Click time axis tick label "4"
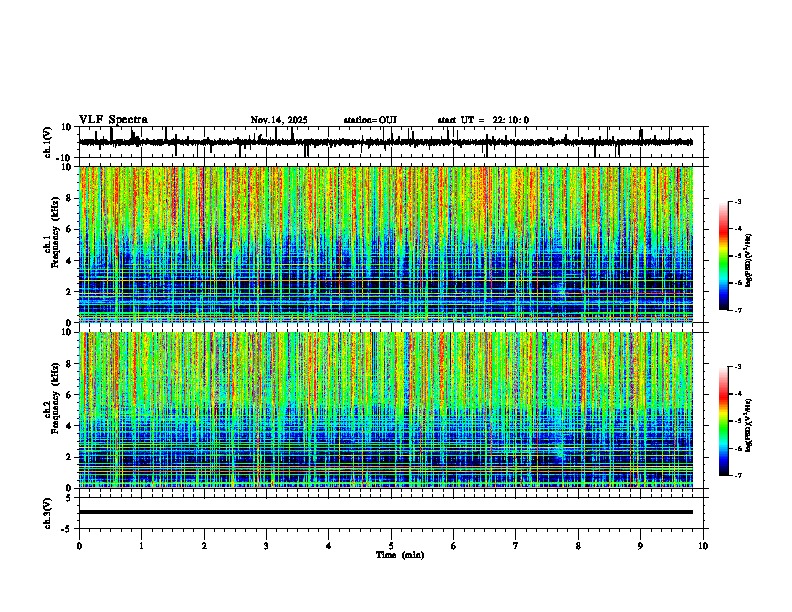Viewport: 792px width, 612px height. pos(328,546)
